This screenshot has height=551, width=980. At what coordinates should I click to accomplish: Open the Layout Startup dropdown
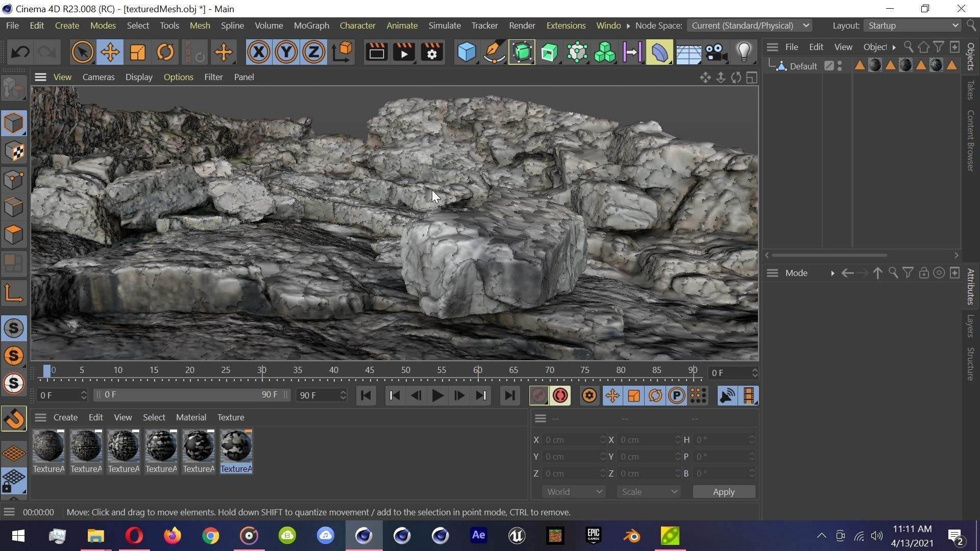click(x=912, y=26)
